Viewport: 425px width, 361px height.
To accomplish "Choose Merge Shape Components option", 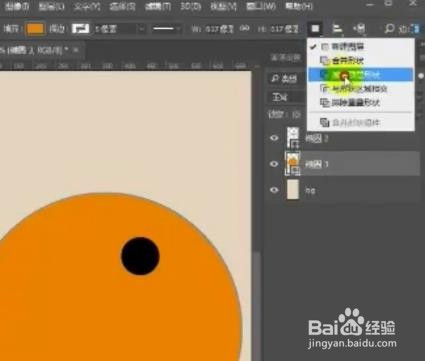I will coord(360,122).
